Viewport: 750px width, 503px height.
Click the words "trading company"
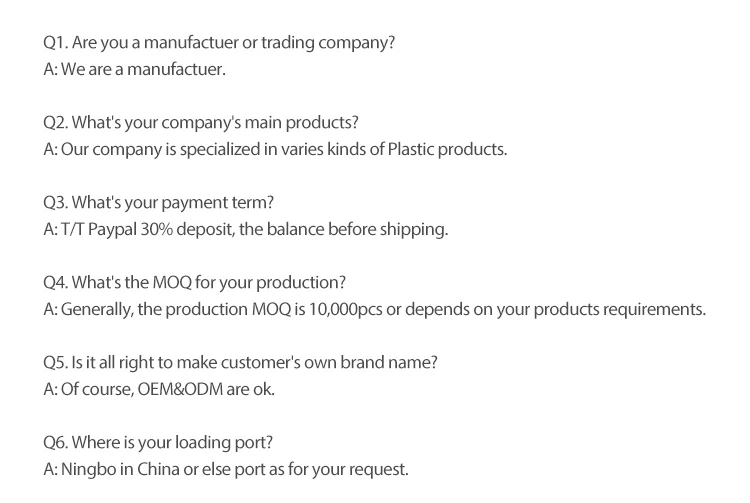pyautogui.click(x=329, y=43)
